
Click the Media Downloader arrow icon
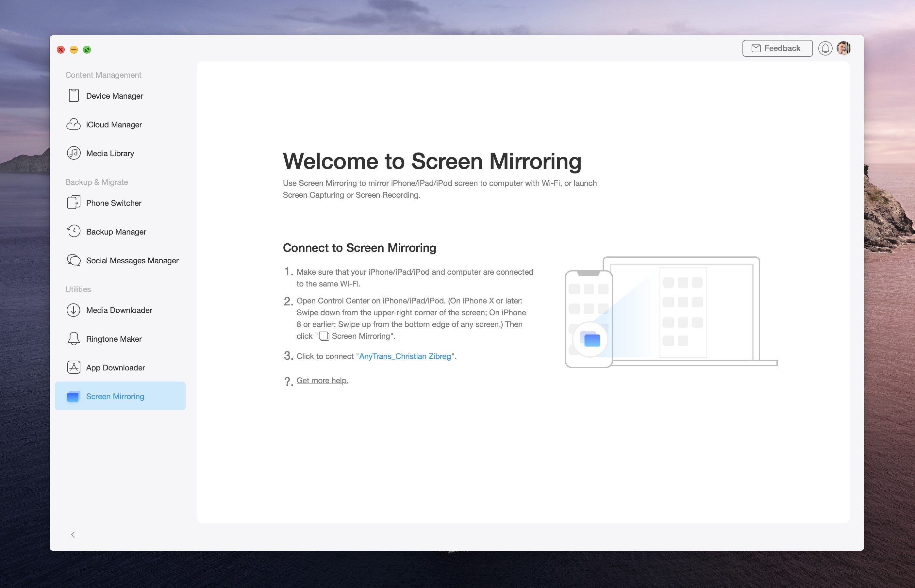click(x=74, y=310)
